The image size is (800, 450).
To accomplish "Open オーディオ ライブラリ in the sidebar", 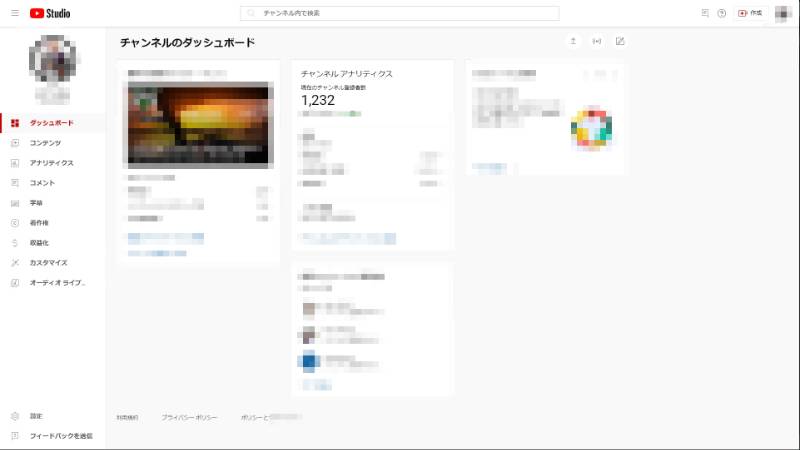I will 53,283.
